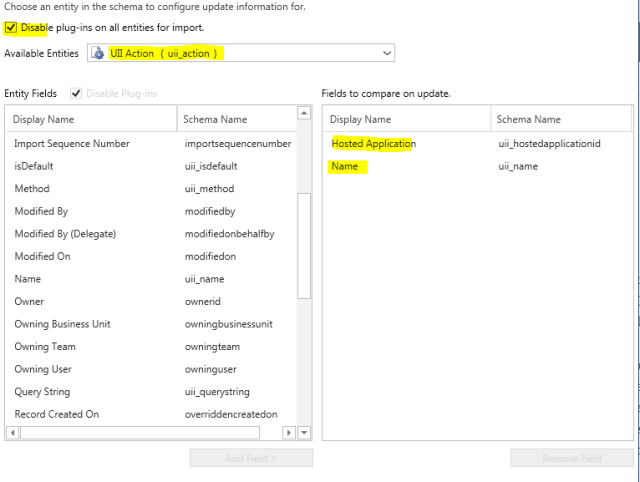
Task: Select the Method field row
Action: click(152, 189)
